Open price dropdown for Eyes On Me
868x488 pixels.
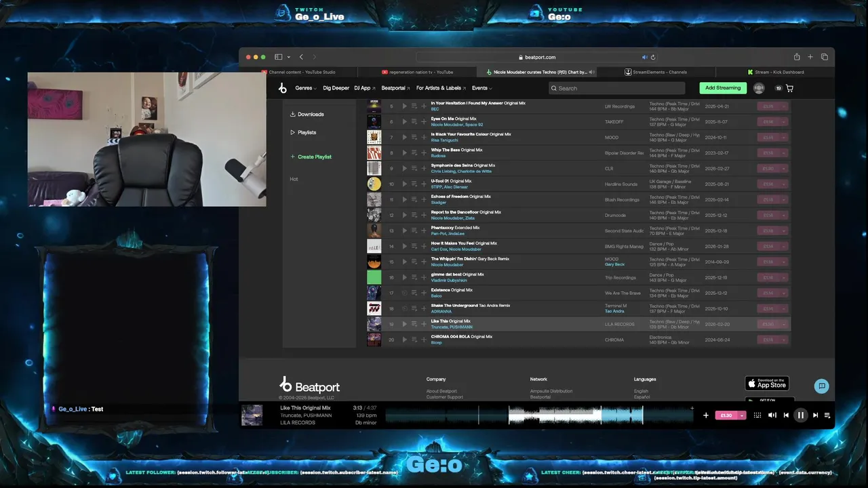784,121
